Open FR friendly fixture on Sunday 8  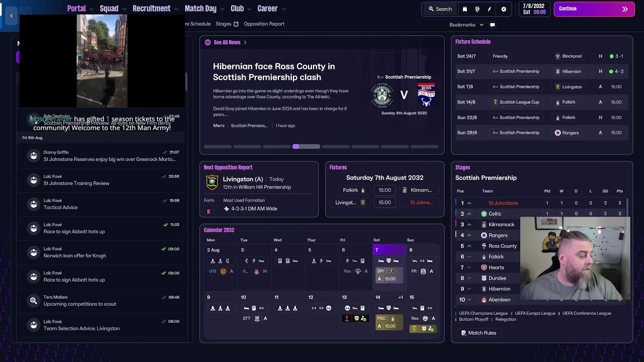[422, 271]
